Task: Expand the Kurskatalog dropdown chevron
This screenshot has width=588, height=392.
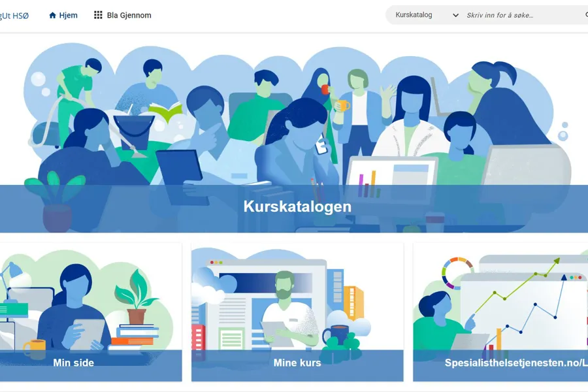Action: [x=455, y=16]
